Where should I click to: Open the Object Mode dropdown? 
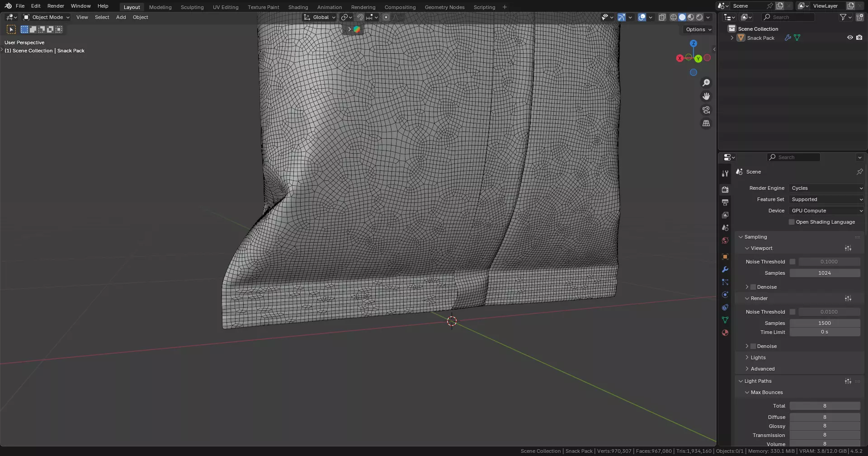[47, 17]
